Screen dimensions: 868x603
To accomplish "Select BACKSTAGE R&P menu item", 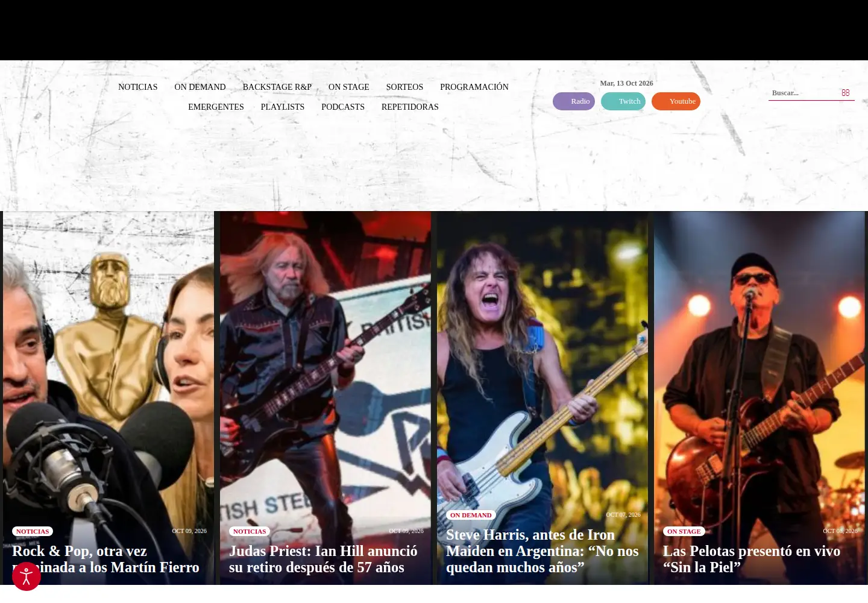I will (x=277, y=87).
